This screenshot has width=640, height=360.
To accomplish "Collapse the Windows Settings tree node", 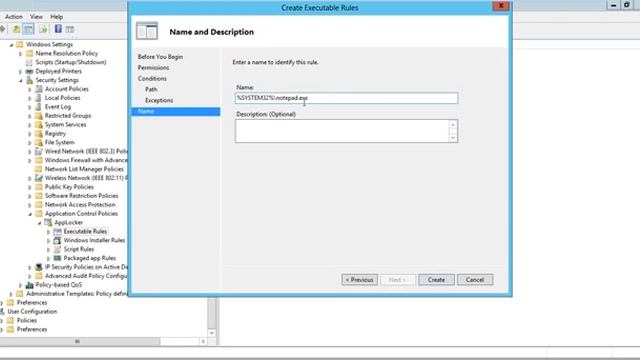I will coord(11,44).
